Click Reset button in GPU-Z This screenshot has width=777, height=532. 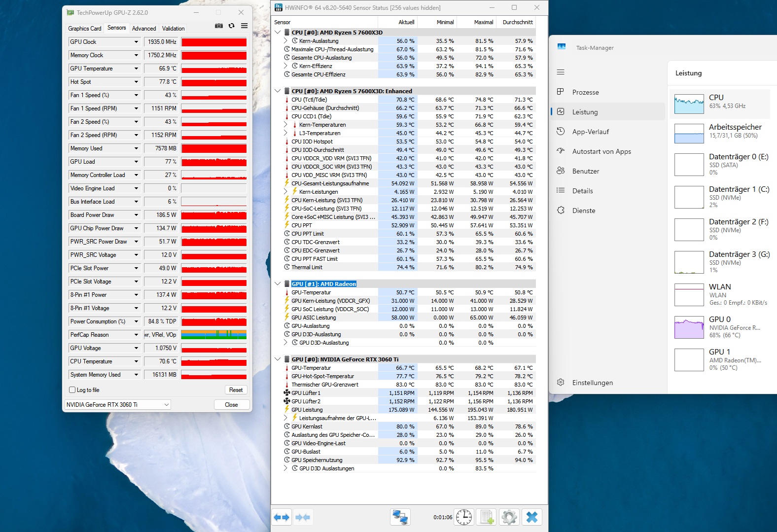click(x=236, y=390)
